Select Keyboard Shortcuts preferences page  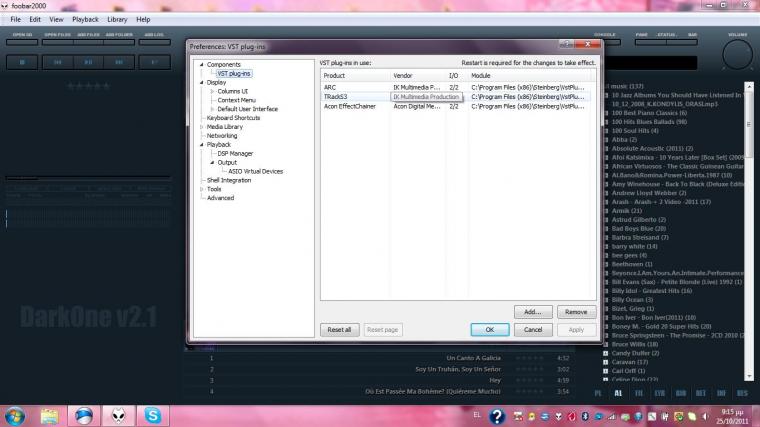pos(233,118)
